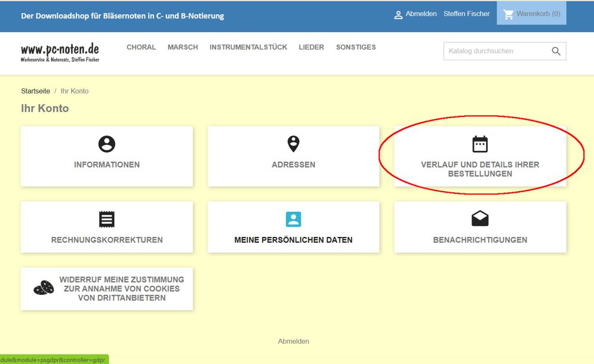
Task: Open the Sonstiges category
Action: (x=356, y=47)
